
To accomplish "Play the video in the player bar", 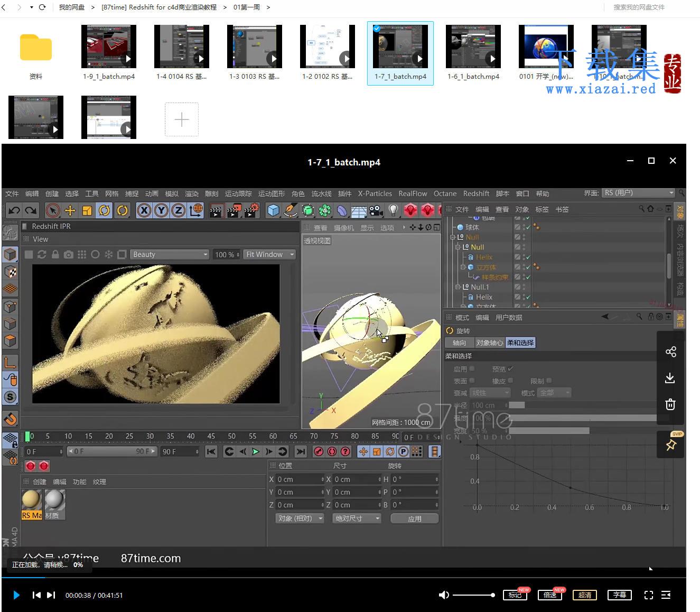I will pyautogui.click(x=16, y=595).
